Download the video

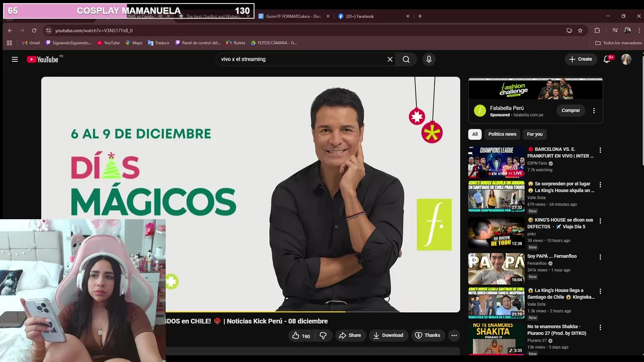pos(388,335)
